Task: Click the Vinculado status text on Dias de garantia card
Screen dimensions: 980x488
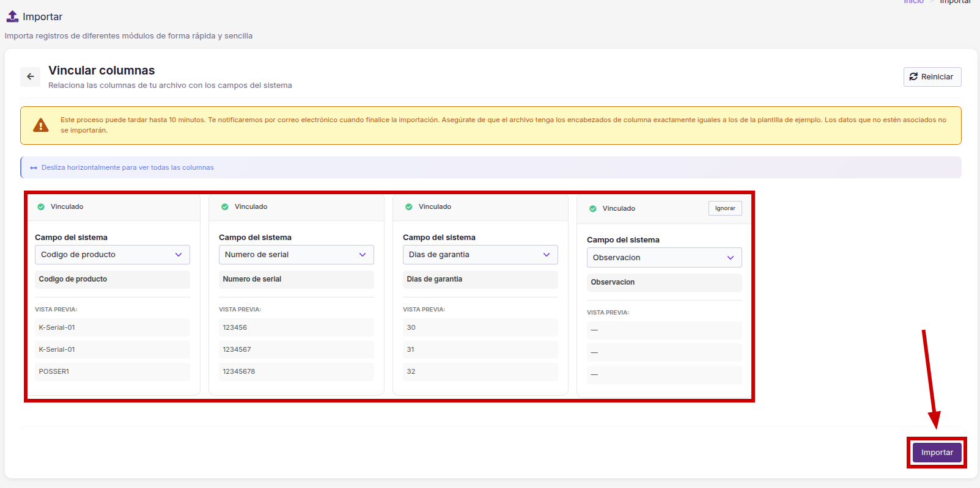Action: [435, 207]
